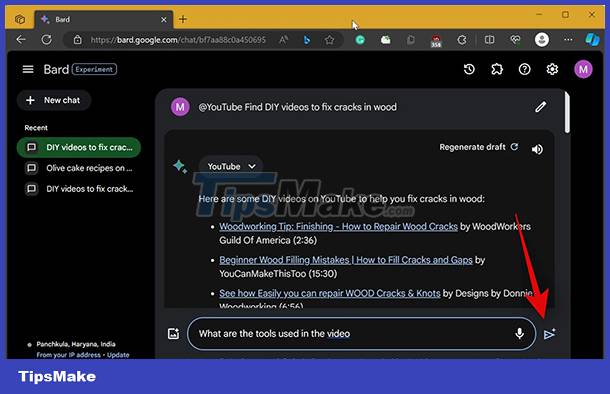Open the green Grammarly extension icon
The width and height of the screenshot is (610, 394).
tap(360, 40)
